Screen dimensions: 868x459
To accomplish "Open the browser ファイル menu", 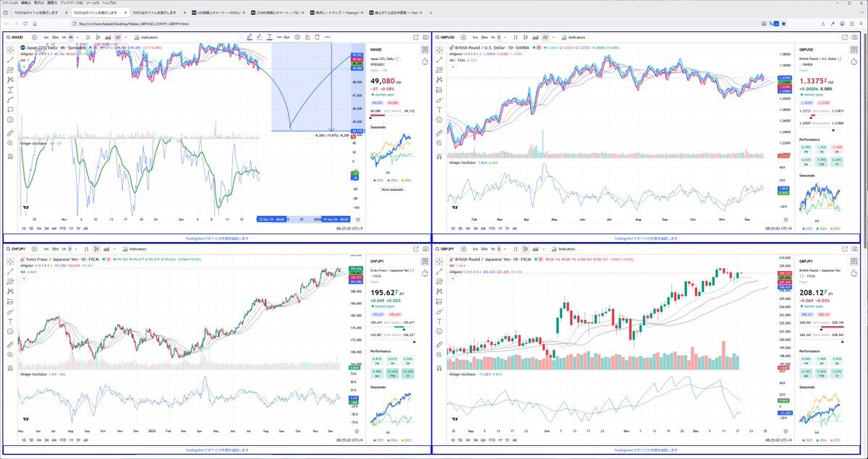I will [9, 3].
